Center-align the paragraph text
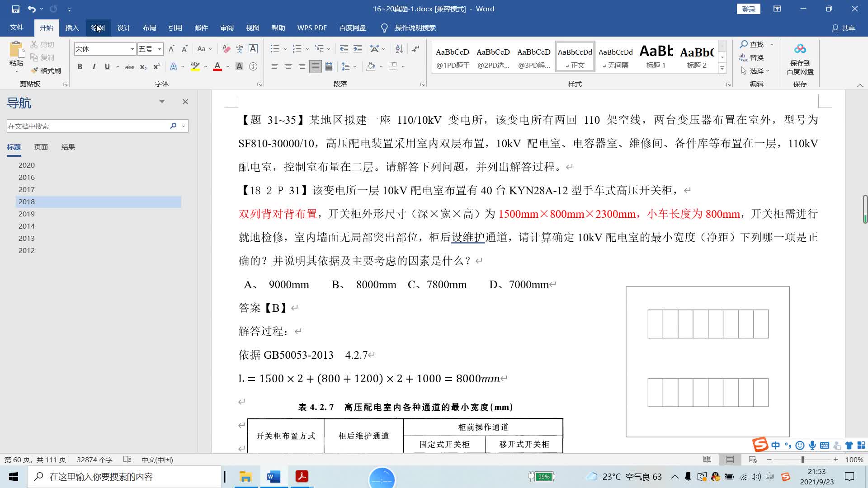Image resolution: width=868 pixels, height=488 pixels. [x=288, y=67]
